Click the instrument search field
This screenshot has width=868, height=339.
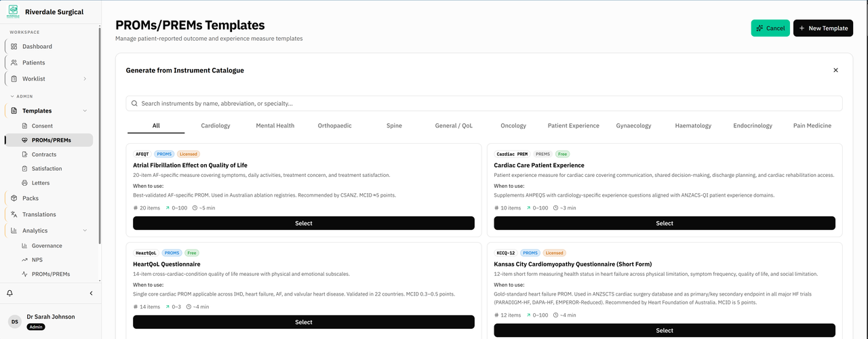coord(484,103)
